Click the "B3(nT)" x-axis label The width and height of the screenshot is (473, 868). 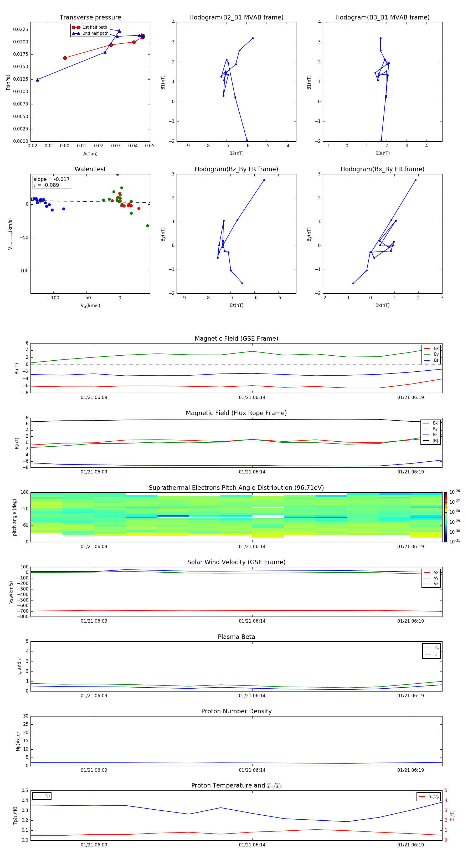382,153
